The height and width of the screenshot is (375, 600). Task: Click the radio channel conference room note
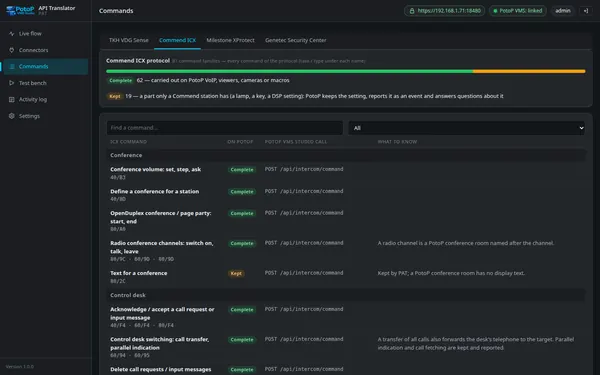tap(466, 243)
